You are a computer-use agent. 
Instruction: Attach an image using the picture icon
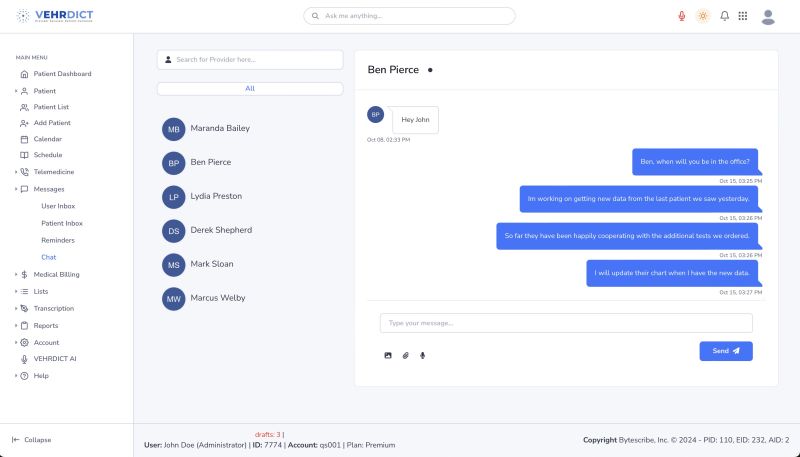[x=388, y=355]
